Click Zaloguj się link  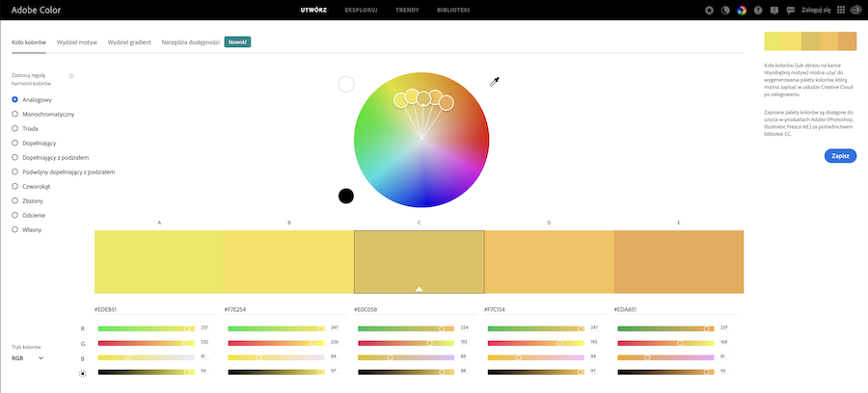[x=815, y=10]
